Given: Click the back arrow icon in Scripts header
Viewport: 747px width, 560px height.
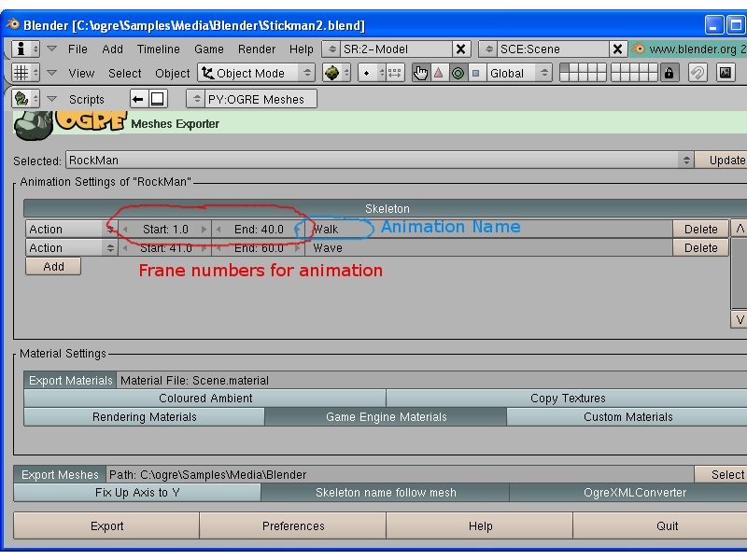Looking at the screenshot, I should (x=138, y=99).
